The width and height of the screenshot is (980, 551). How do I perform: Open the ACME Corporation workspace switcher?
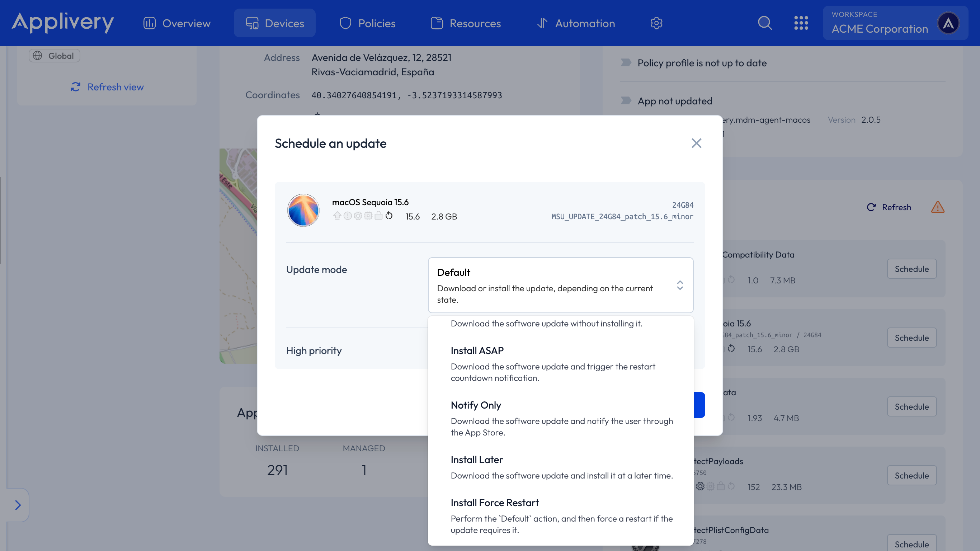tap(896, 23)
